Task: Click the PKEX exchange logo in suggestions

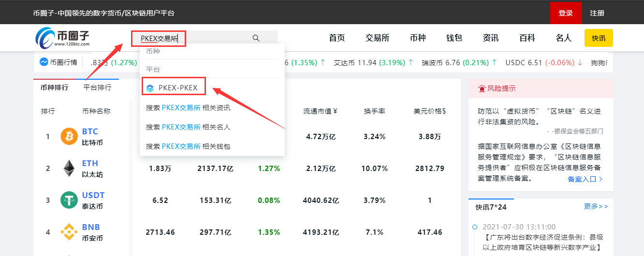Action: tap(150, 88)
